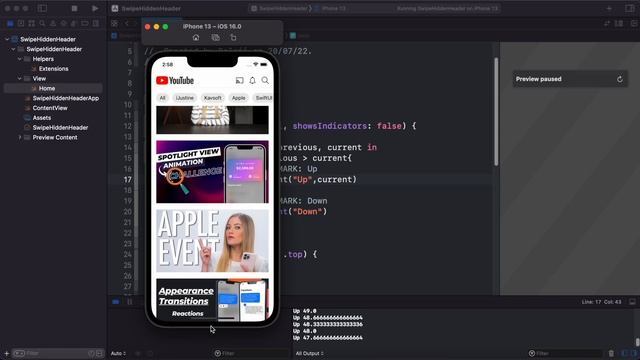Screen dimensions: 640x360
Task: Toggle the inspector panel at top right
Action: (630, 8)
